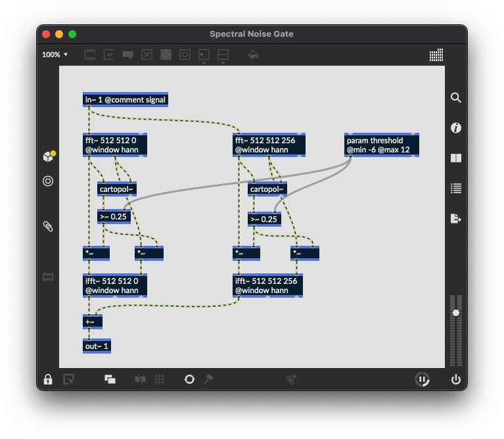Open the calendar grid icon in toolbar
This screenshot has width=504, height=439.
(x=436, y=55)
